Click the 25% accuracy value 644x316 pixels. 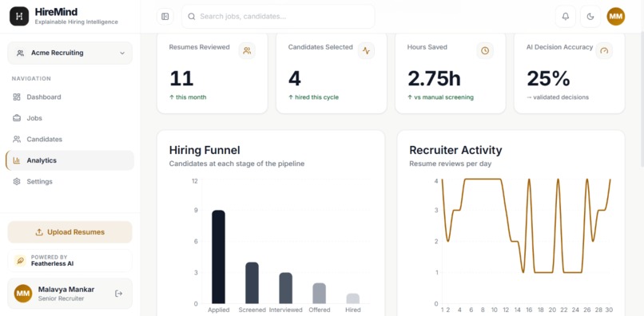pos(548,78)
